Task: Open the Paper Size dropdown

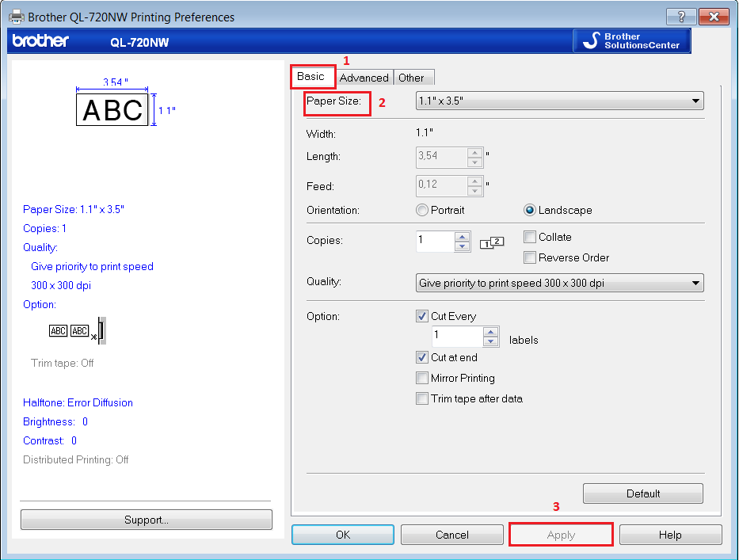Action: tap(559, 101)
